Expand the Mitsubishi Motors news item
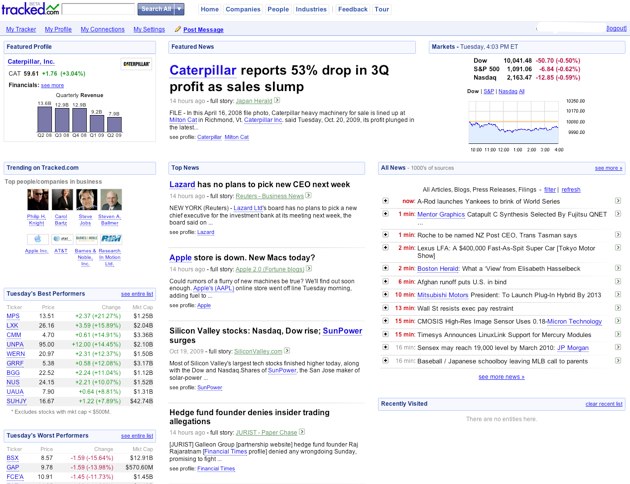This screenshot has height=484, width=630. click(385, 294)
